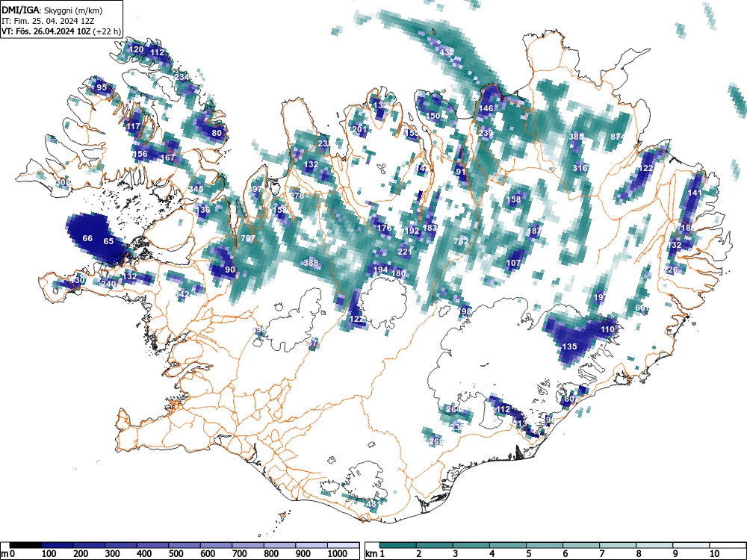The width and height of the screenshot is (747, 560).
Task: Click the 'm' unit label on the legend
Action: (4, 554)
